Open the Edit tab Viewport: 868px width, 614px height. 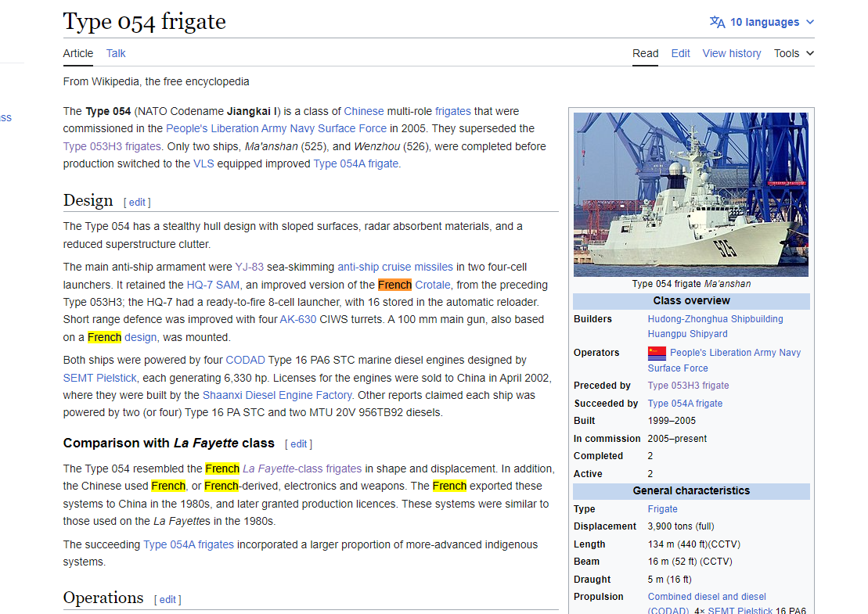[680, 54]
